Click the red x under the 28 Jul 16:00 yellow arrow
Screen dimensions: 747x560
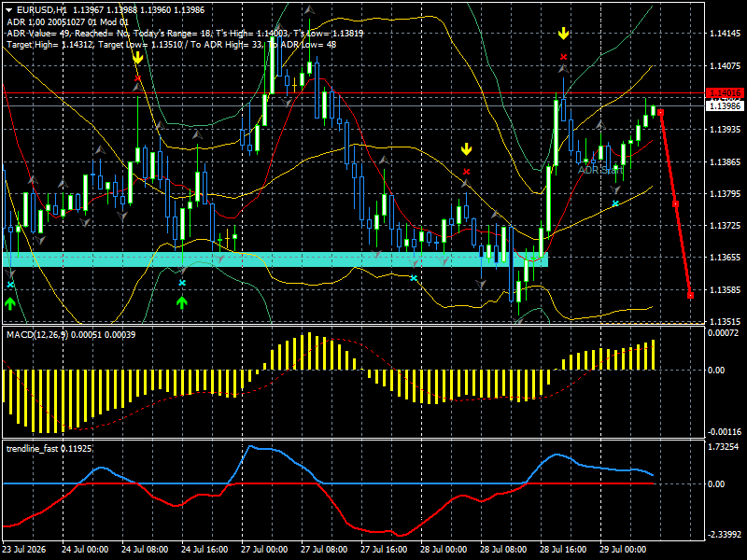564,57
